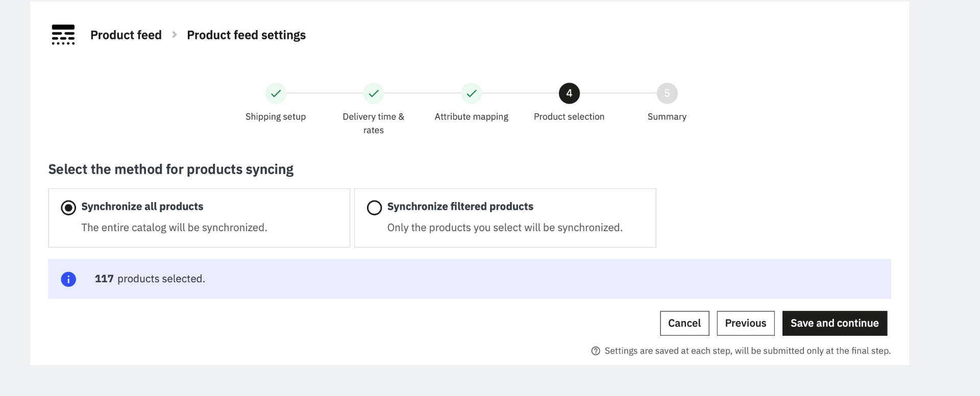Click the Attribute mapping checkmark step icon

click(x=472, y=93)
